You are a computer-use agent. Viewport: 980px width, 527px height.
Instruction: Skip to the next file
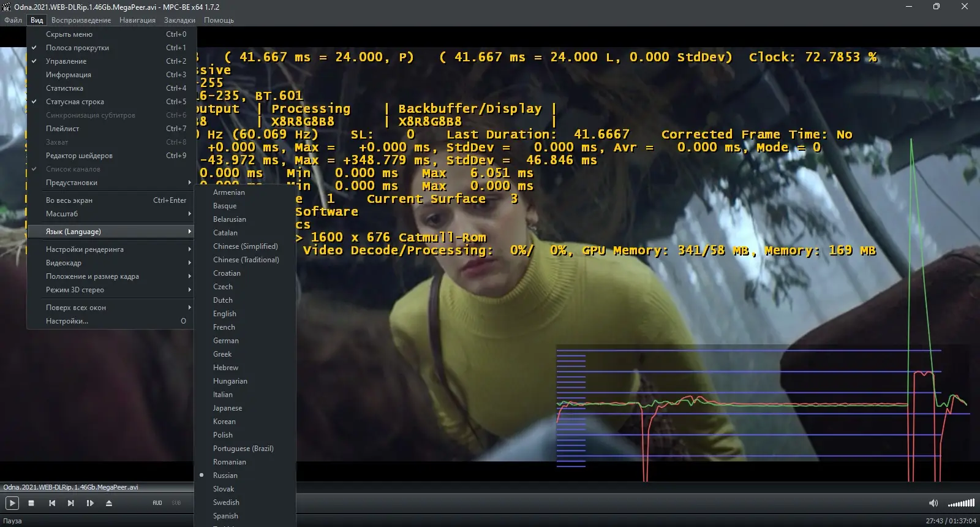(x=71, y=503)
